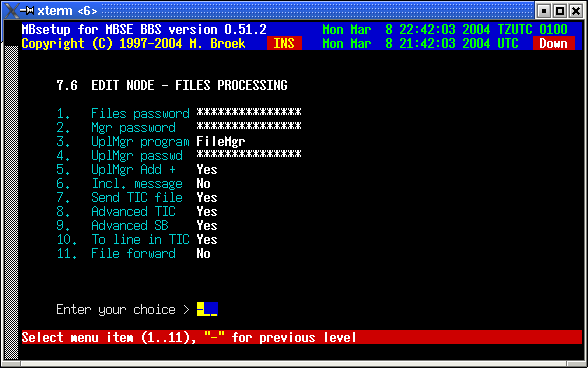Maximize the xterm window
The image size is (588, 368).
560,11
